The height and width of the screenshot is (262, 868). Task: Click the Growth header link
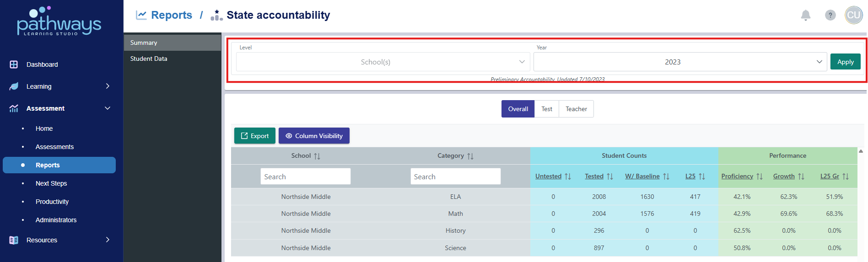784,176
